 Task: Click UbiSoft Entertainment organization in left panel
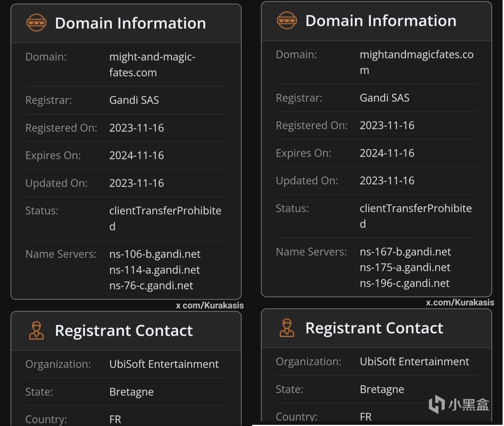(164, 364)
